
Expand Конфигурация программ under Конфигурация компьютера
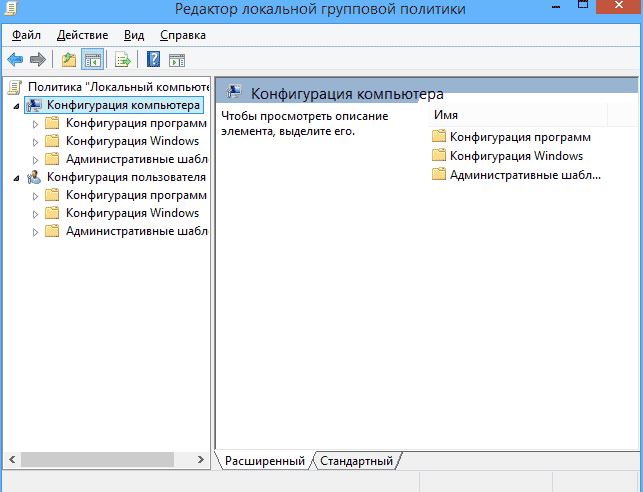pos(35,124)
